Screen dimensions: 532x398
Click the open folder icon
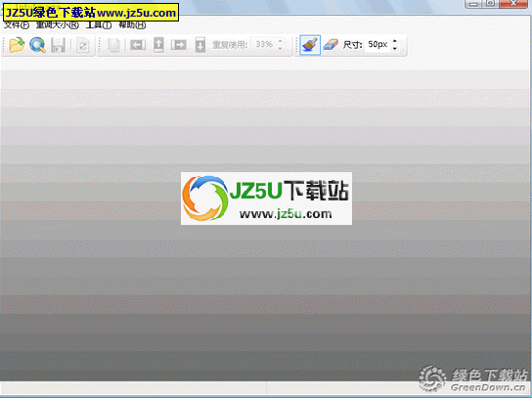click(x=17, y=45)
